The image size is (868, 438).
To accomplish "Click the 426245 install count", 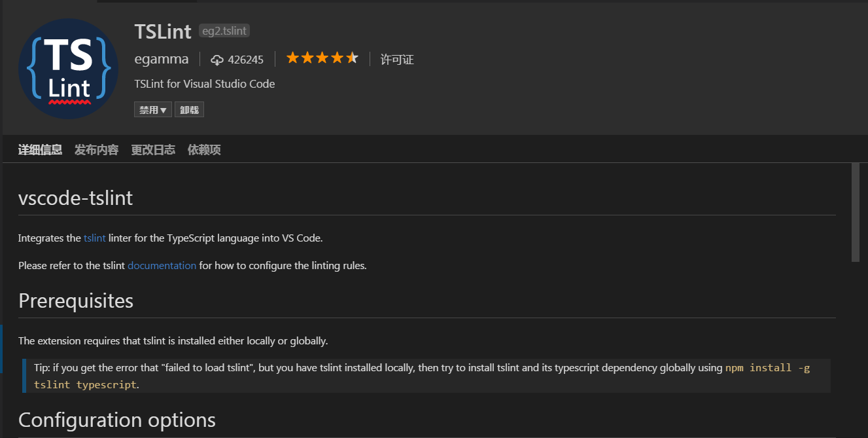I will coord(246,60).
